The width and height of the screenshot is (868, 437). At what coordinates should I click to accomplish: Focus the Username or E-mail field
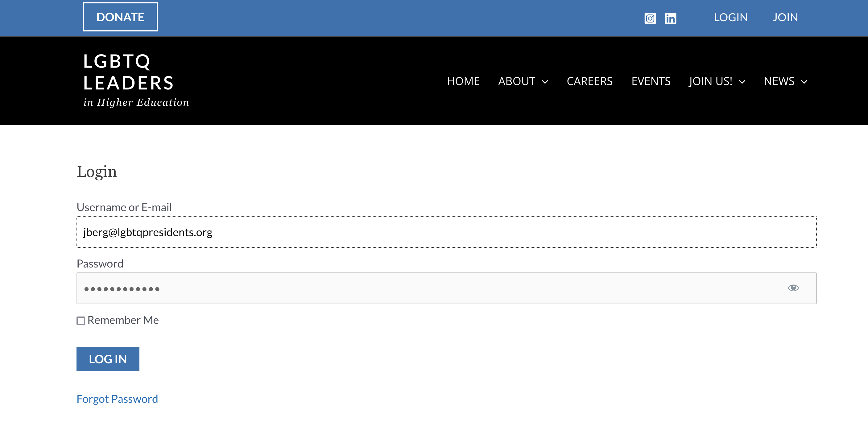tap(446, 232)
